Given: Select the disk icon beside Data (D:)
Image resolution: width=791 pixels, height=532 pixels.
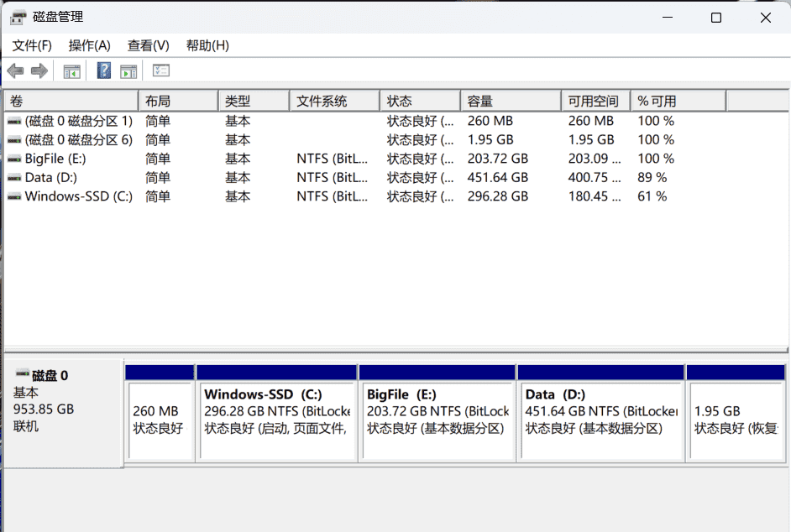Looking at the screenshot, I should [x=14, y=178].
